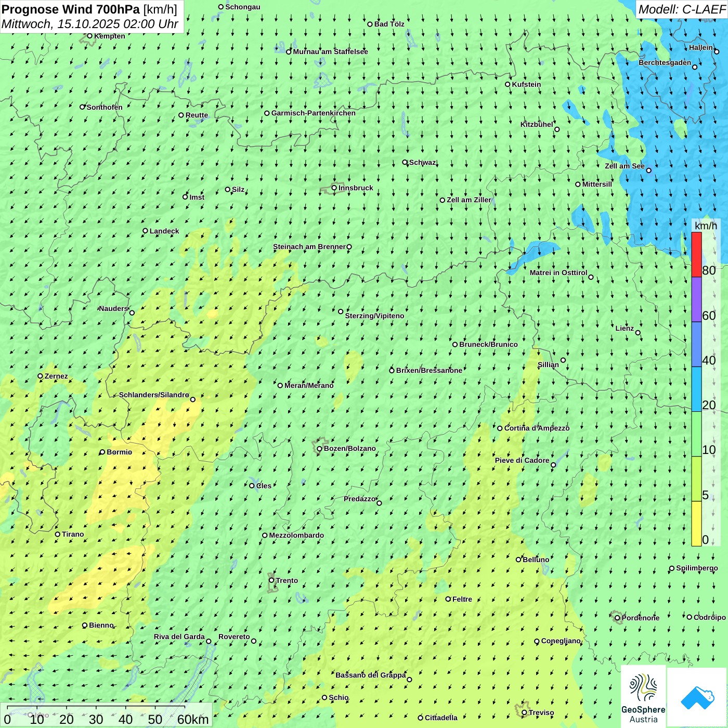Click the Nauders location marker
The width and height of the screenshot is (728, 728).
[132, 313]
